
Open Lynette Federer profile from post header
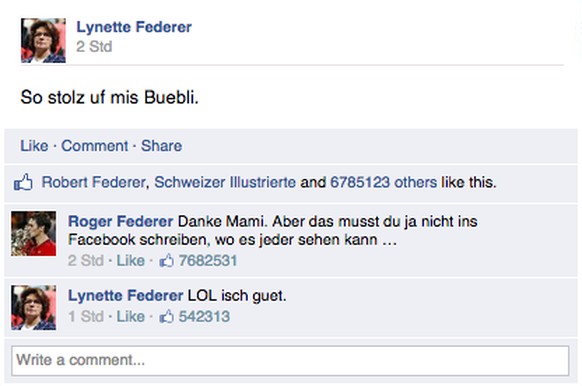tap(134, 27)
